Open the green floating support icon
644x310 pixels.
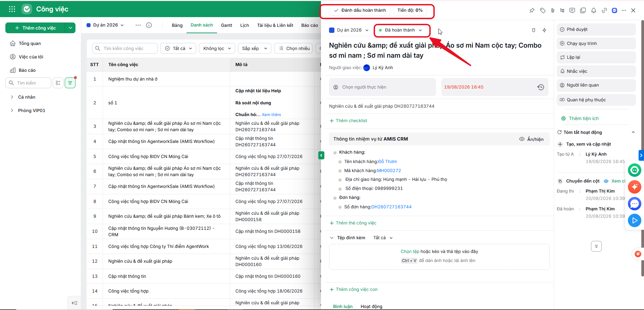tap(634, 170)
